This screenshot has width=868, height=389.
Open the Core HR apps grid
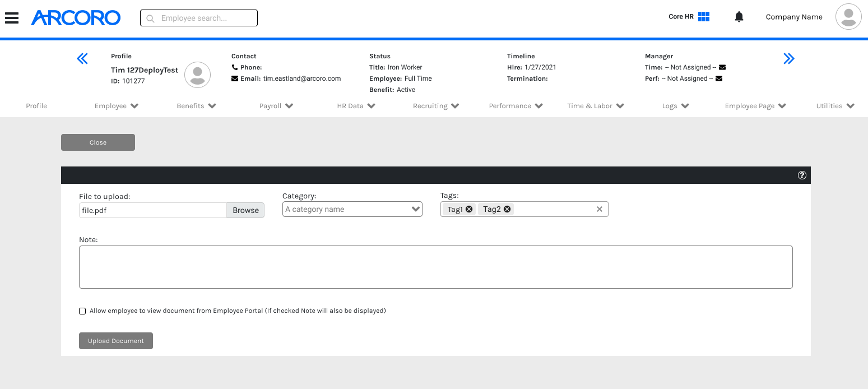coord(704,17)
